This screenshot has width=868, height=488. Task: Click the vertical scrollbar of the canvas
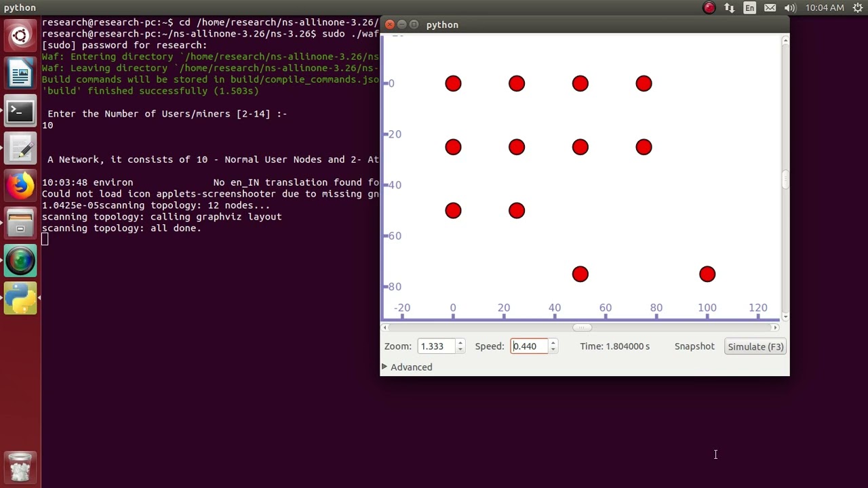point(785,179)
